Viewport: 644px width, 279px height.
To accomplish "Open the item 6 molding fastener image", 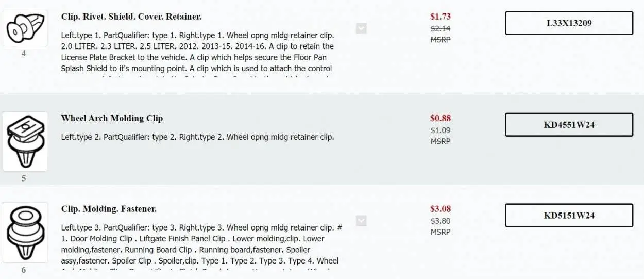I will point(25,233).
